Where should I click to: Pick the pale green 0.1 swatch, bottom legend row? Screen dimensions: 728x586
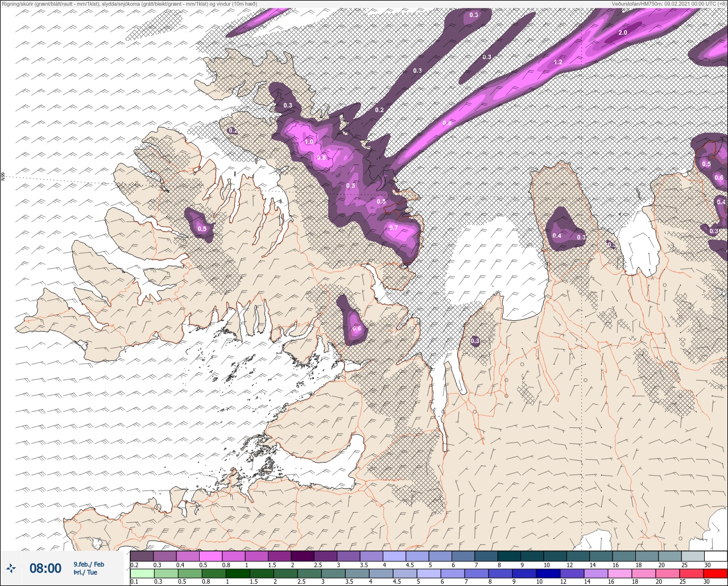coord(142,573)
